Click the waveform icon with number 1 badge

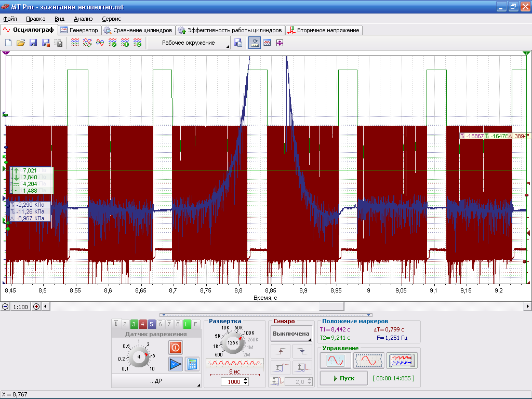point(125,43)
